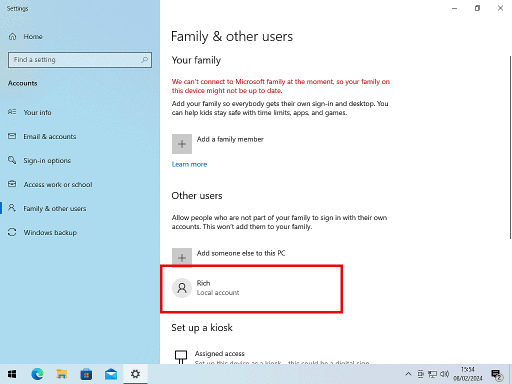Click the Your info icon
Image resolution: width=512 pixels, height=384 pixels.
[x=12, y=112]
